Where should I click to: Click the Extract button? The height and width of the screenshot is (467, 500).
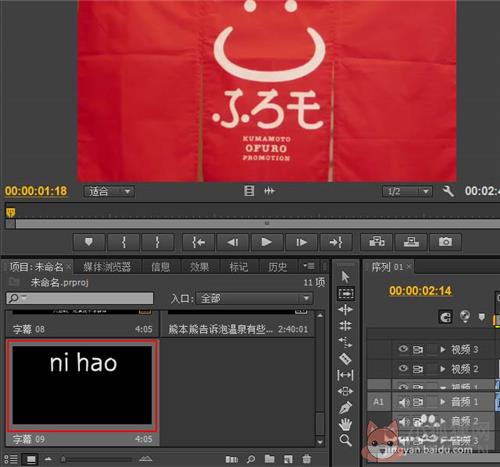[x=411, y=242]
